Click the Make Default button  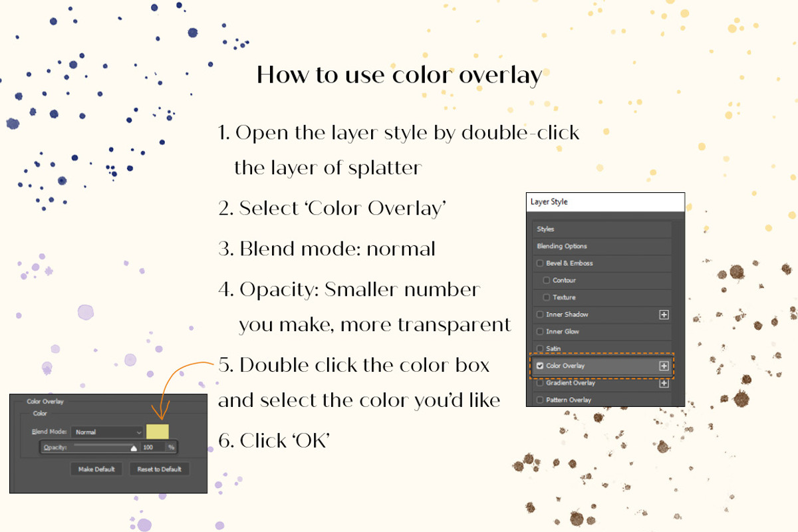tap(96, 469)
